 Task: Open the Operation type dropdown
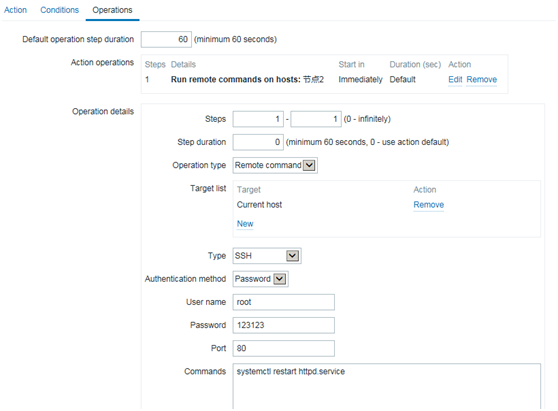click(275, 165)
